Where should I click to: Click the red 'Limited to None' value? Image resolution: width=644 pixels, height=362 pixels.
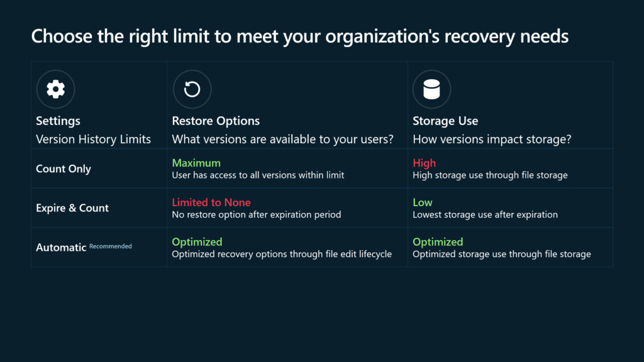pyautogui.click(x=211, y=202)
